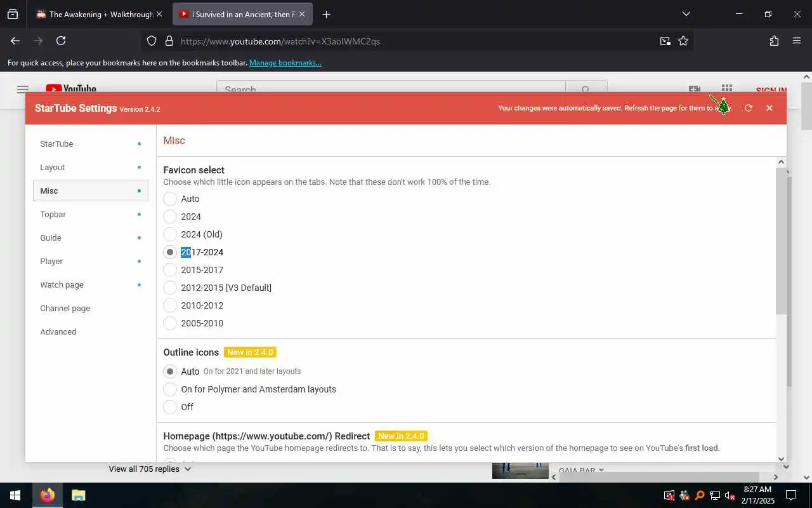Select 2024 (Old) favicon option
The width and height of the screenshot is (812, 508).
pos(170,234)
